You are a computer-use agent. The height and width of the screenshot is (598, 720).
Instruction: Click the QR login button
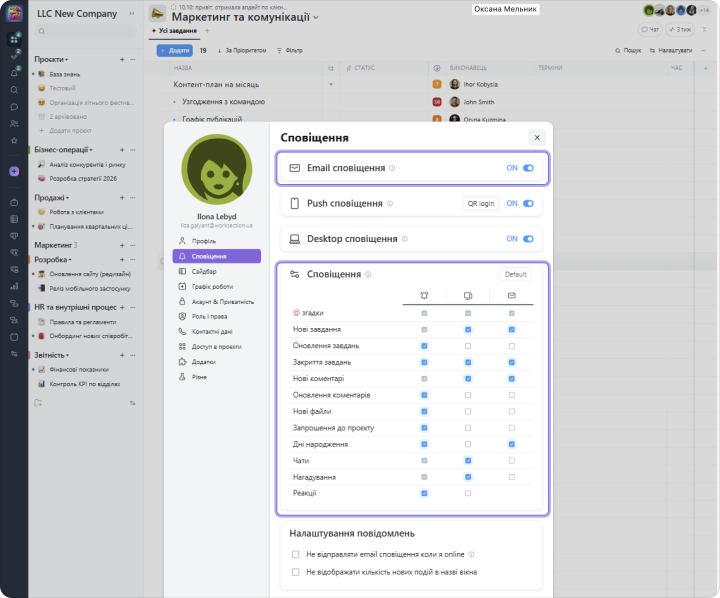coord(481,203)
